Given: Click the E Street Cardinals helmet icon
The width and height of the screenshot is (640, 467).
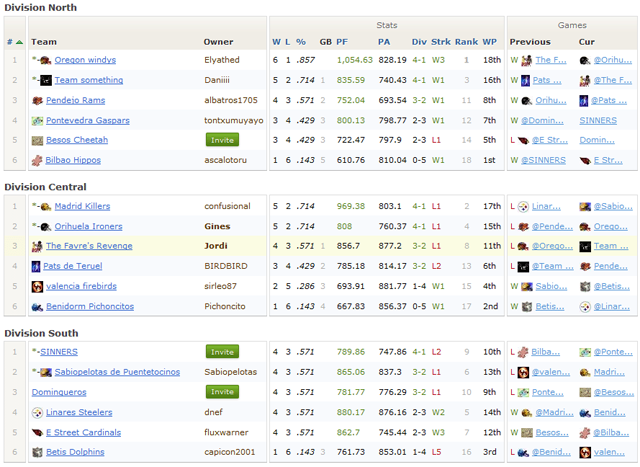Looking at the screenshot, I should 37,432.
